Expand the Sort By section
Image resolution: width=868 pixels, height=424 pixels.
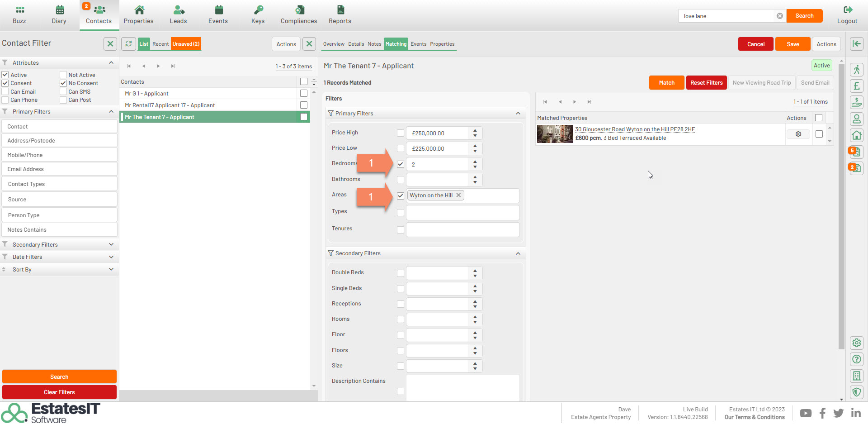(x=111, y=270)
